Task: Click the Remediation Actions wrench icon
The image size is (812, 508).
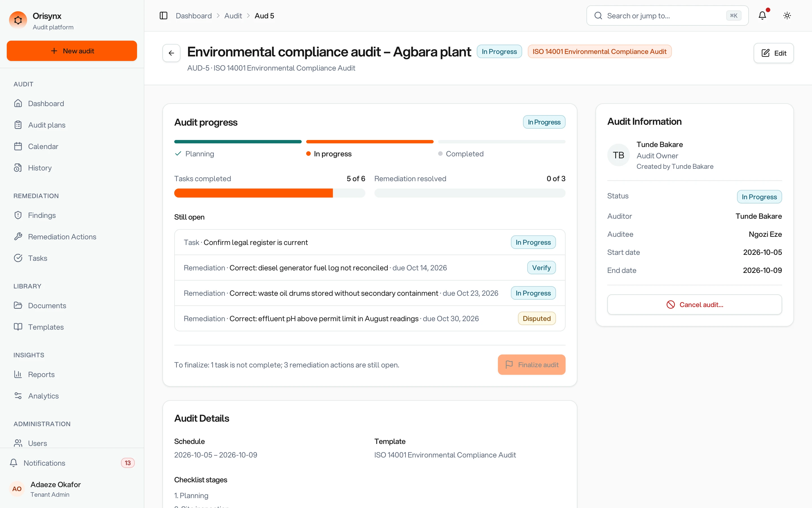Action: tap(18, 237)
